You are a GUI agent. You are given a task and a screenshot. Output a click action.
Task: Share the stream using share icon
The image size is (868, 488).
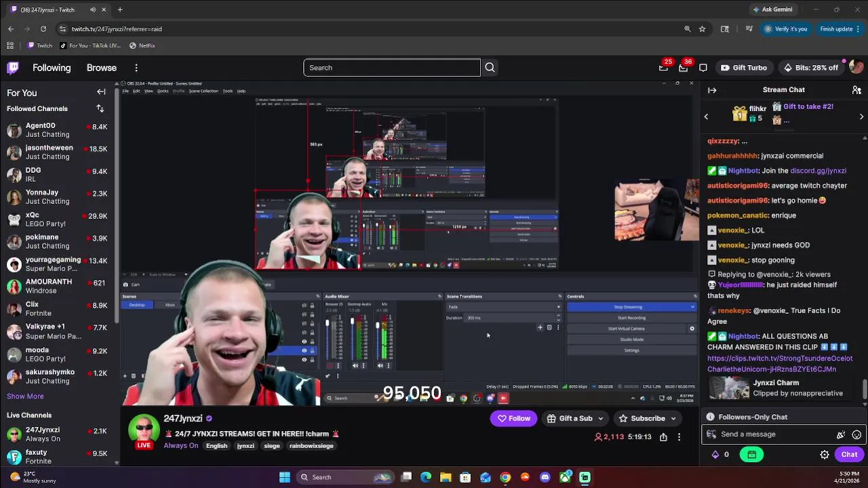[663, 437]
